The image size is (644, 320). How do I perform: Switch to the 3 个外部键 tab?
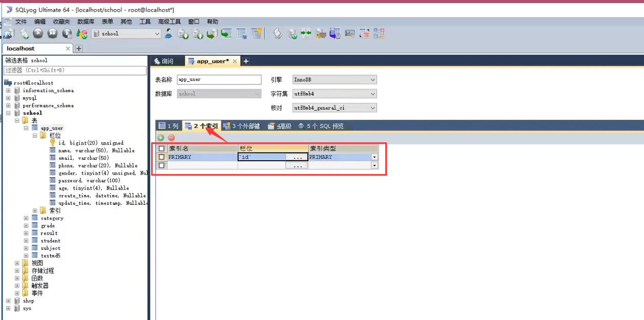[241, 126]
